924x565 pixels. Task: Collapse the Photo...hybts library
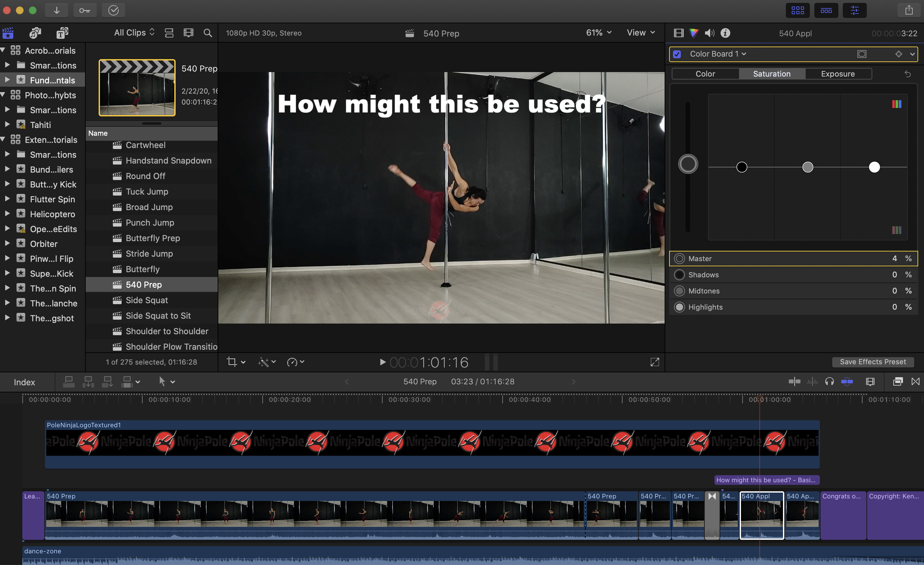tap(3, 95)
